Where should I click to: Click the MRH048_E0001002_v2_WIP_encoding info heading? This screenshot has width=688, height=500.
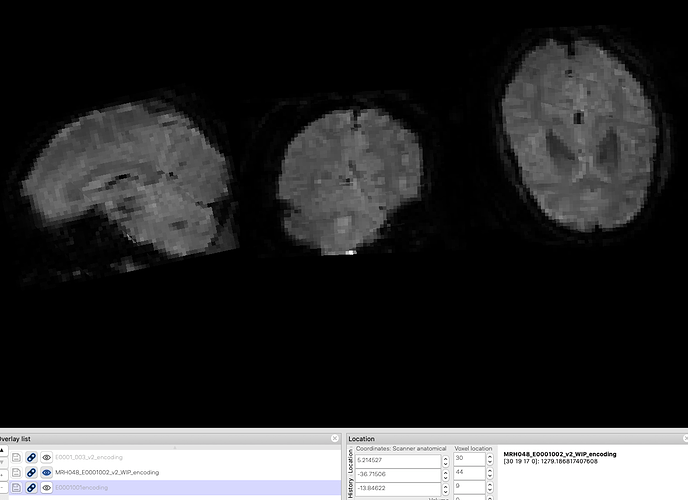pyautogui.click(x=560, y=454)
